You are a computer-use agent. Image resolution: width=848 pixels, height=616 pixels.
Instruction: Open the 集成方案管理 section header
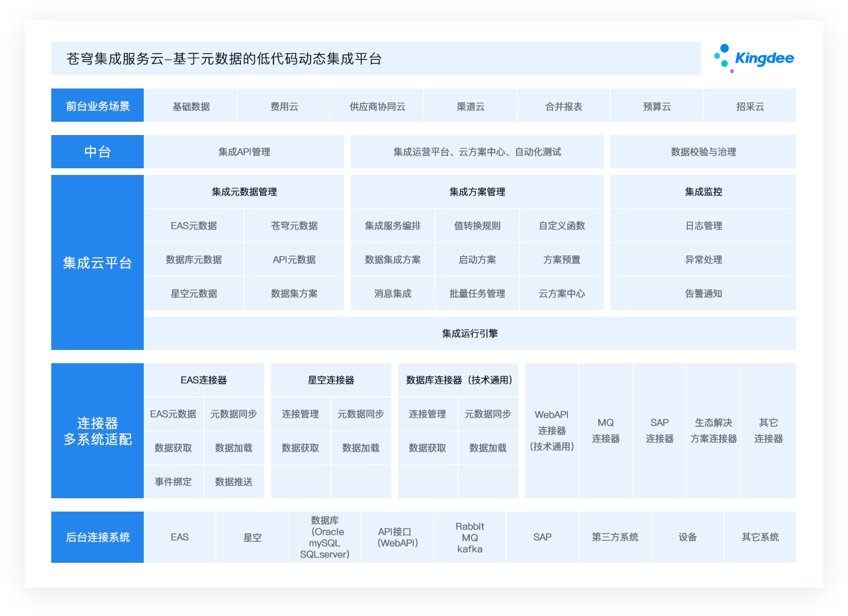pos(477,192)
